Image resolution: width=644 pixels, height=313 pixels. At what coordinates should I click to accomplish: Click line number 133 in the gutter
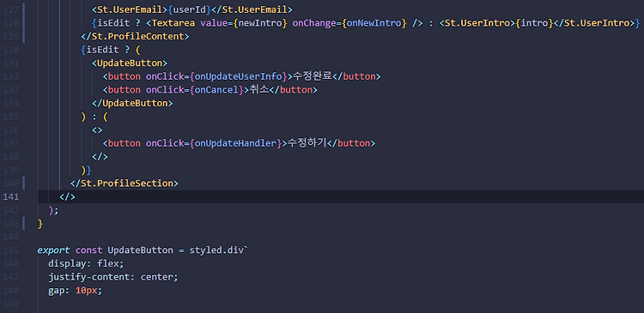coord(10,89)
